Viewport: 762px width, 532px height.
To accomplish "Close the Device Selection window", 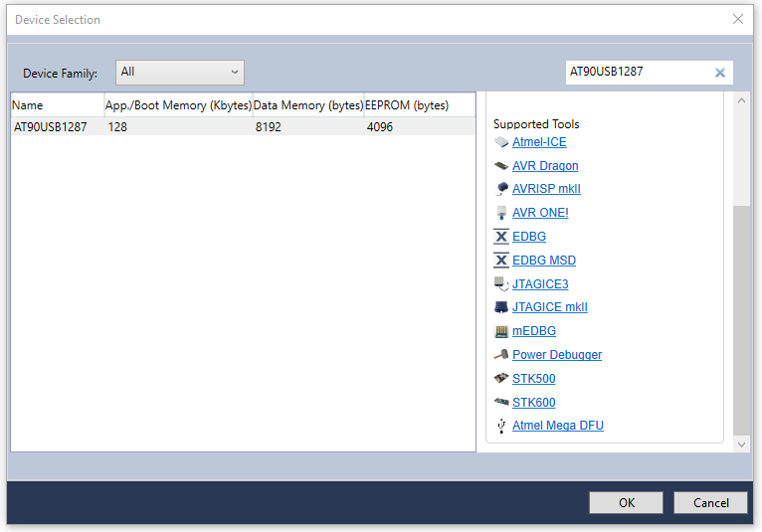I will 738,20.
